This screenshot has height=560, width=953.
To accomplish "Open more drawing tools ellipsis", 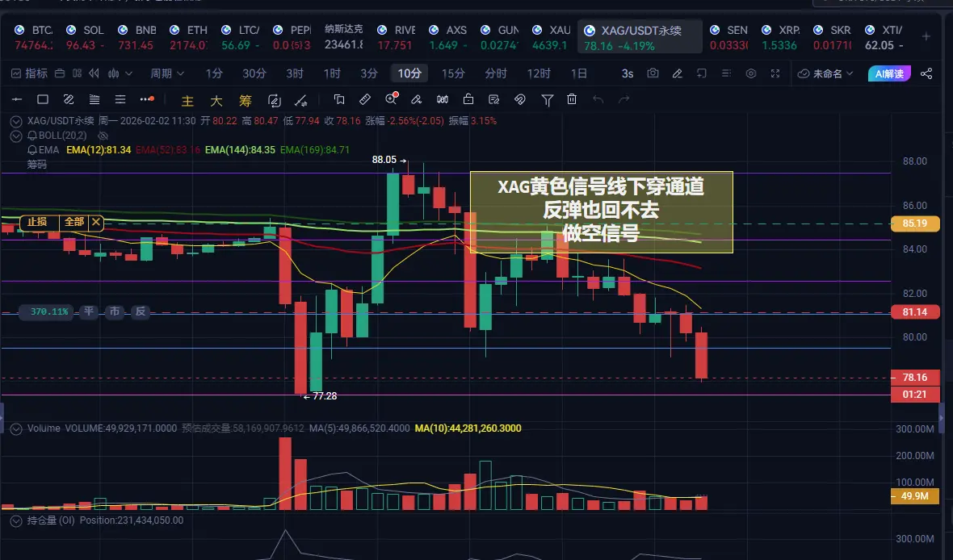I will (x=146, y=99).
